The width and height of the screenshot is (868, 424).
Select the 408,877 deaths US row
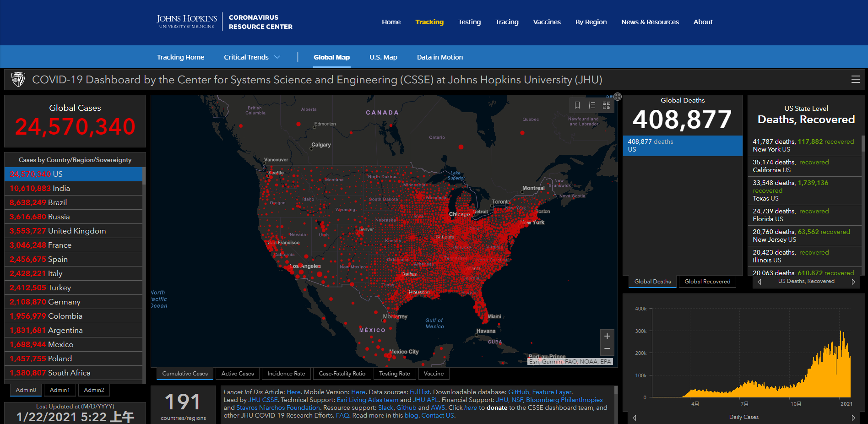point(683,146)
